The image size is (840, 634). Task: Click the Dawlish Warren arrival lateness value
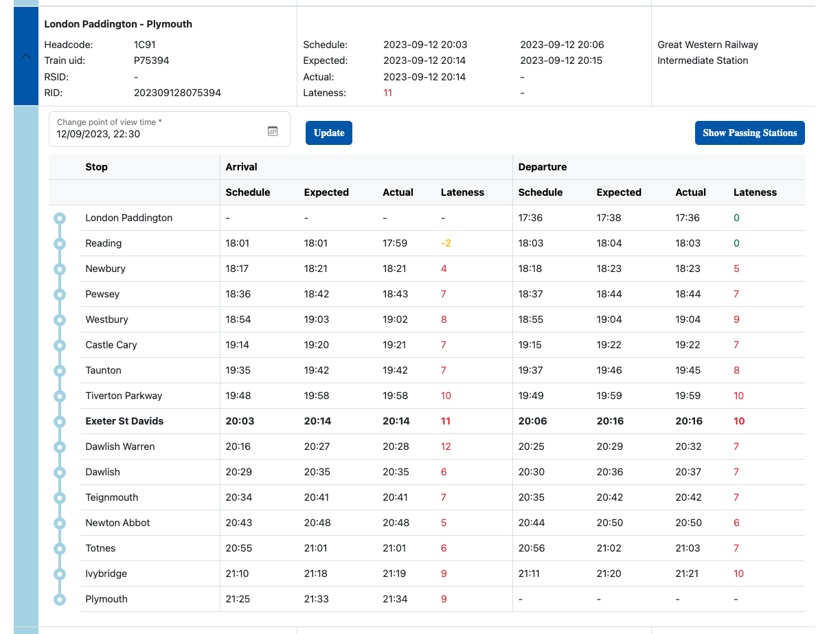coord(446,446)
